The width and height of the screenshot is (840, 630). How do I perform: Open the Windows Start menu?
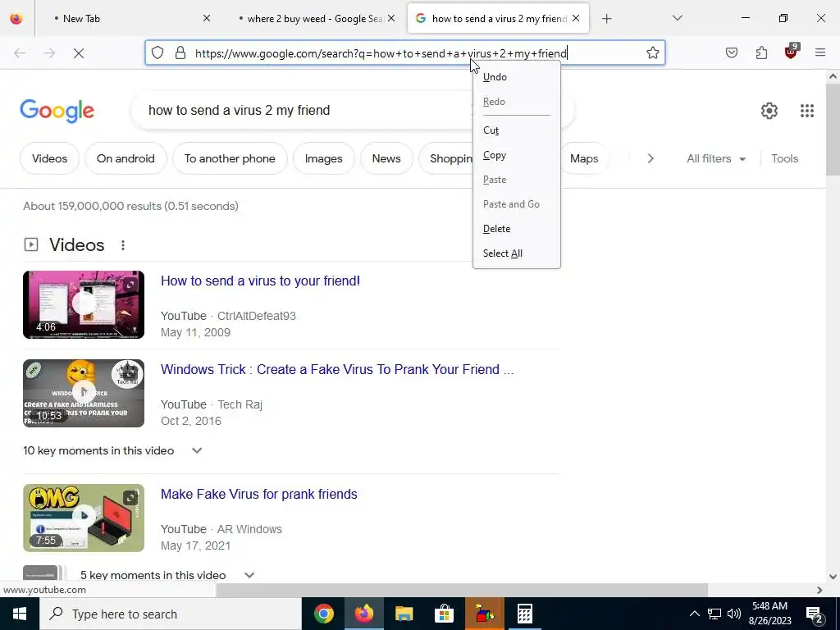(20, 614)
